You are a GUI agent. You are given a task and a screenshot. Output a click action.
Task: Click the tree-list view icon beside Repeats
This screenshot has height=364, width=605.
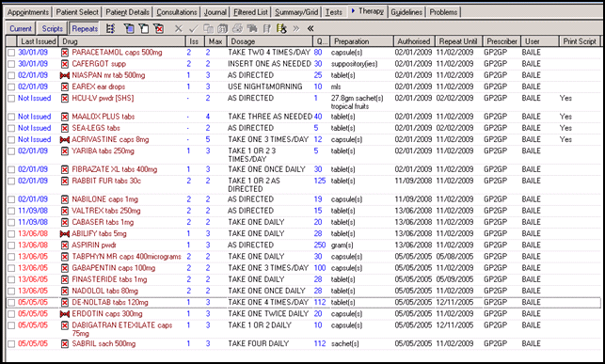tap(111, 28)
